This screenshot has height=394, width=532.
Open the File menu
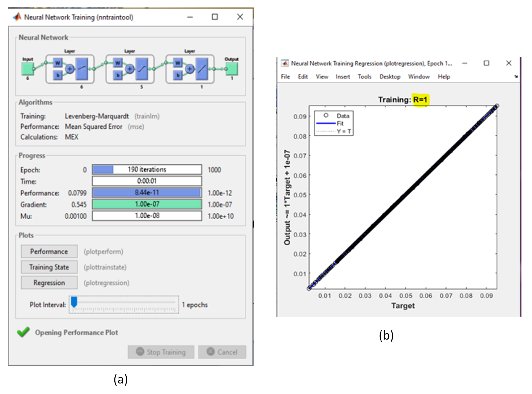point(285,77)
